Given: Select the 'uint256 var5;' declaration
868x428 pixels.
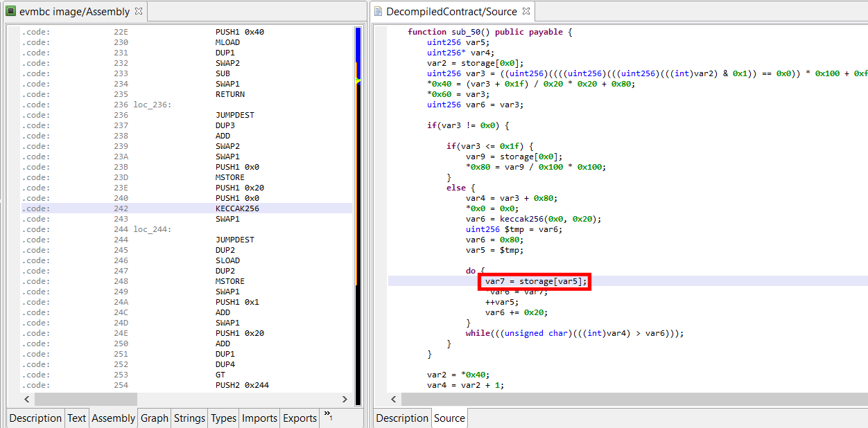Looking at the screenshot, I should click(x=458, y=42).
